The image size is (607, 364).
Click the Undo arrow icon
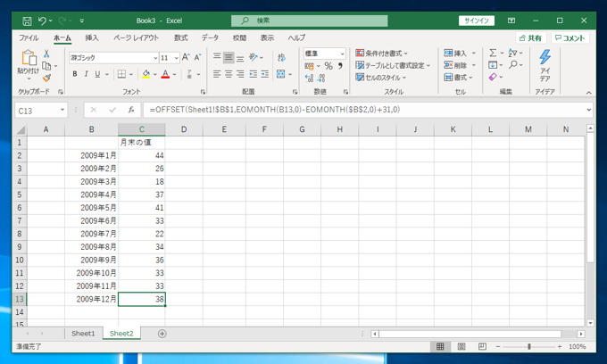(42, 21)
